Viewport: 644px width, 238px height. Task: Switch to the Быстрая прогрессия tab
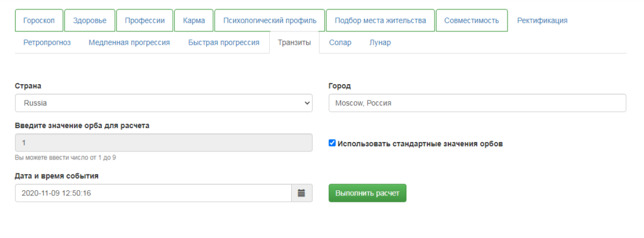tap(224, 43)
